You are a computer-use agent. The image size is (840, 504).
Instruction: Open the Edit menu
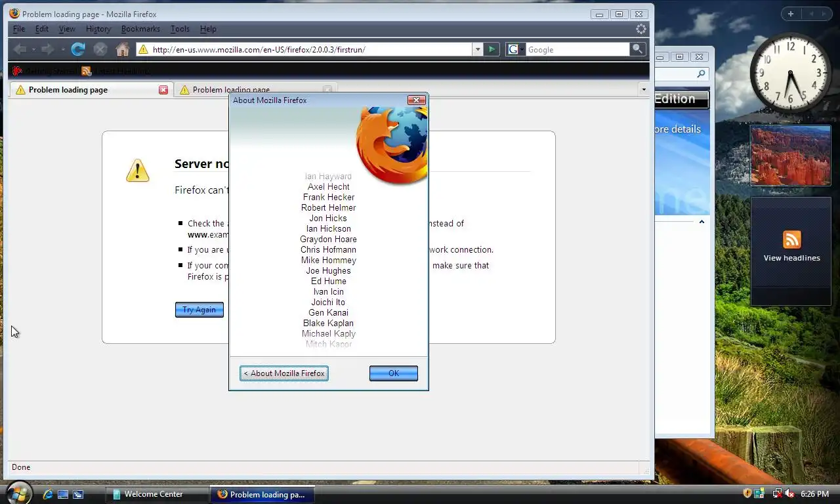42,29
